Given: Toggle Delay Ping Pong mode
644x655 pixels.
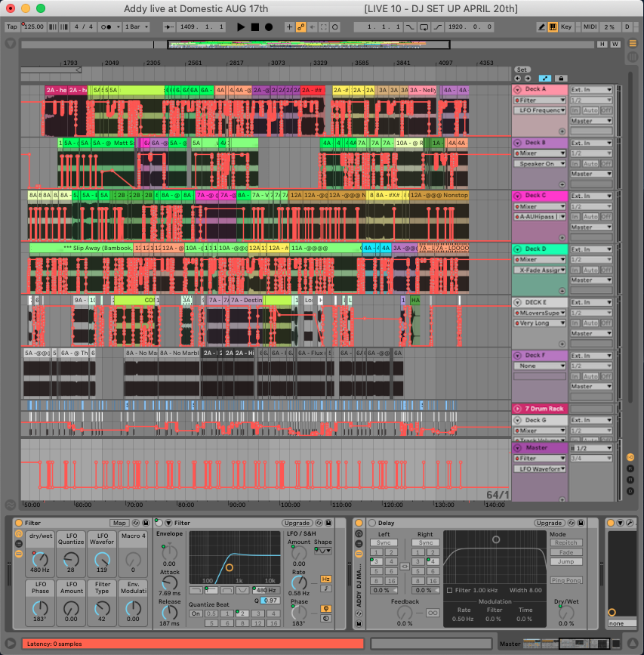Looking at the screenshot, I should [566, 580].
